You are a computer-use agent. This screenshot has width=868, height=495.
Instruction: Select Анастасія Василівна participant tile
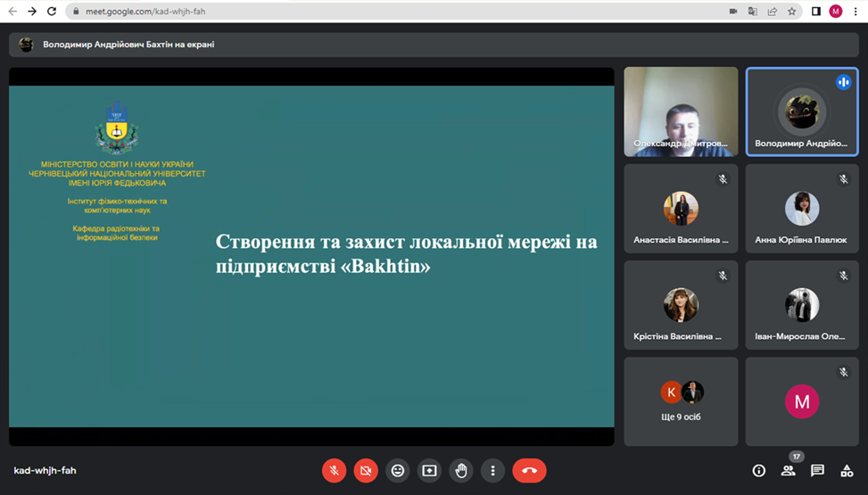tap(681, 208)
